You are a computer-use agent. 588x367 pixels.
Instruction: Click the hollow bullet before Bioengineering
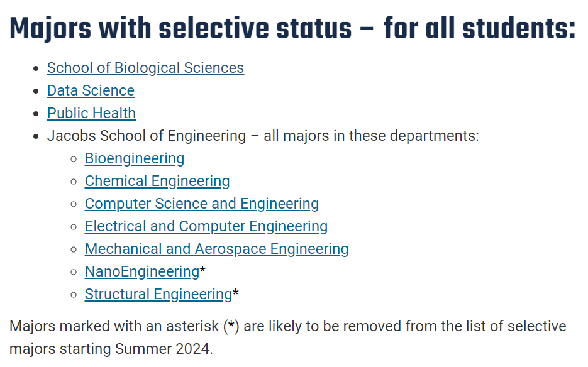point(74,159)
